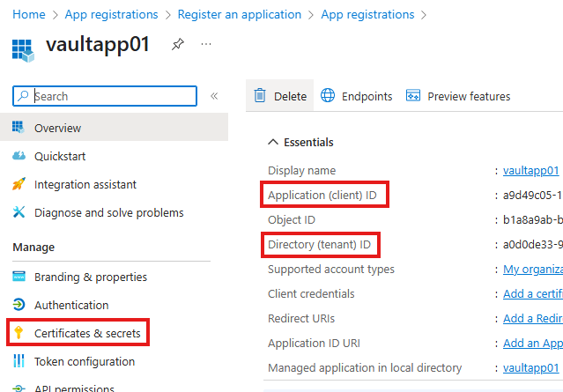Screen dimensions: 563x392
Task: Go to Branding & properties
Action: tap(91, 277)
